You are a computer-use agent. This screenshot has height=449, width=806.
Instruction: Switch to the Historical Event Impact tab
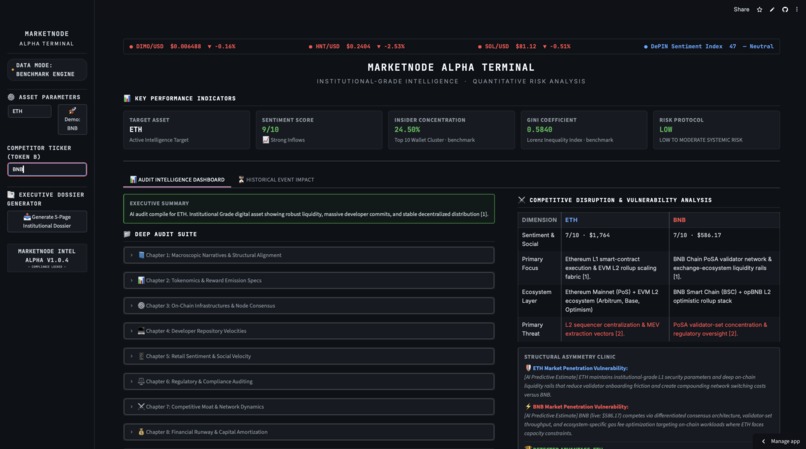(x=276, y=179)
